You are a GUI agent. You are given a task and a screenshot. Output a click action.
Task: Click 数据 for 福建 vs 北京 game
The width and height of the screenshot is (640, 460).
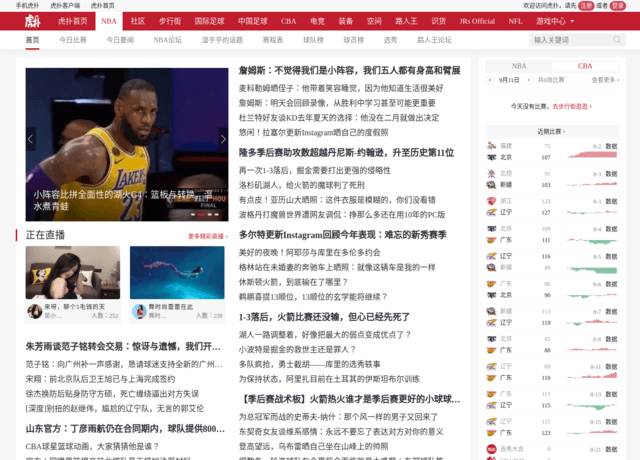[x=611, y=146]
